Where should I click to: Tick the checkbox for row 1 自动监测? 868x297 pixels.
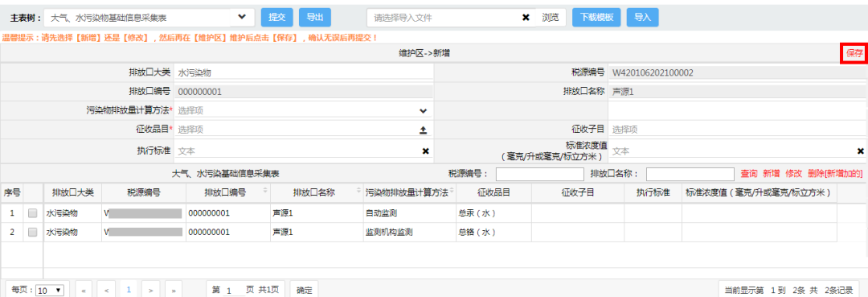coord(33,212)
